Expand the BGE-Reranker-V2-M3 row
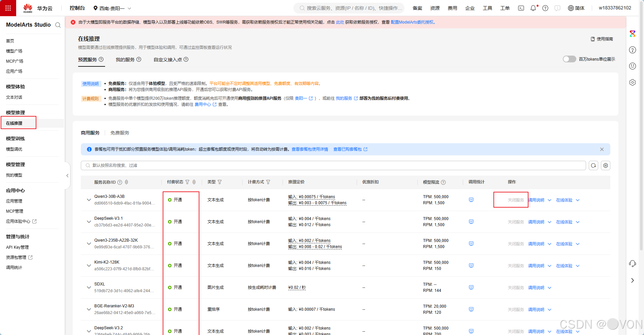 89,309
